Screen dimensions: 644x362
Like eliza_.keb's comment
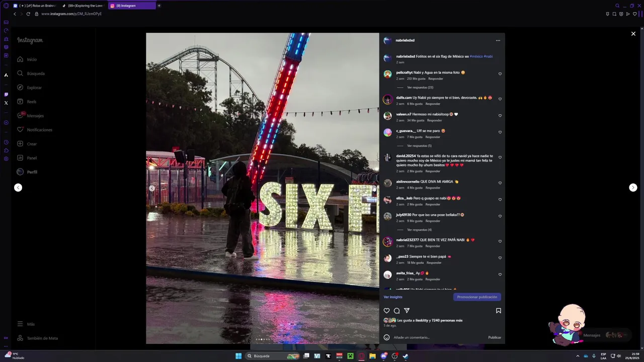[x=500, y=200]
